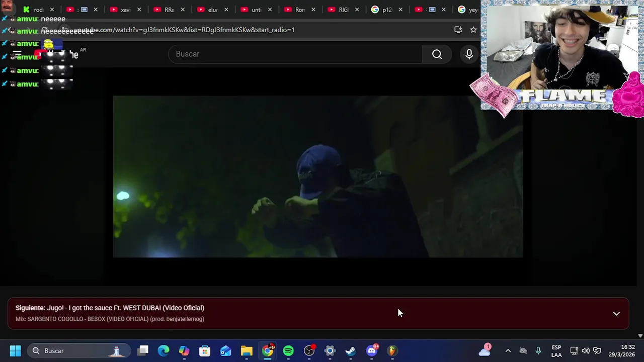Launch Microsoft Edge from the taskbar
This screenshot has height=362, width=644.
164,350
